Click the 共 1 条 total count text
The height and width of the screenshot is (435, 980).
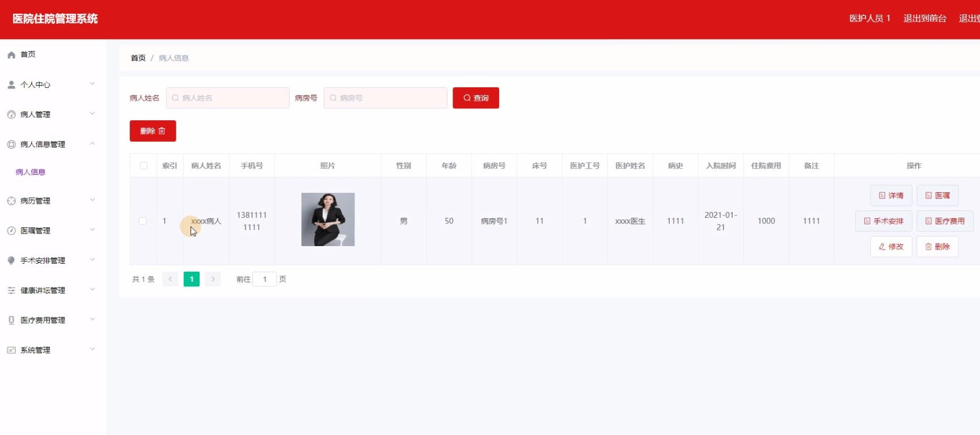click(143, 279)
